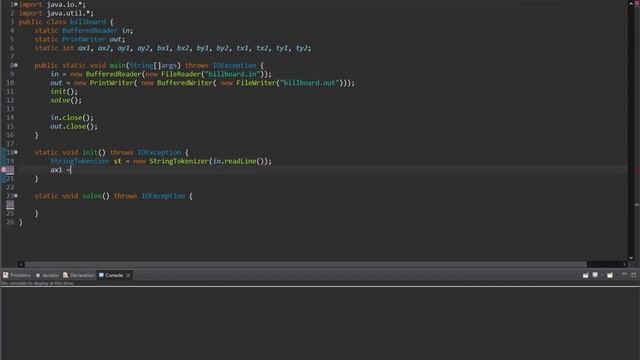Image resolution: width=640 pixels, height=360 pixels.
Task: Collapse the init method fold marker
Action: [x=16, y=152]
